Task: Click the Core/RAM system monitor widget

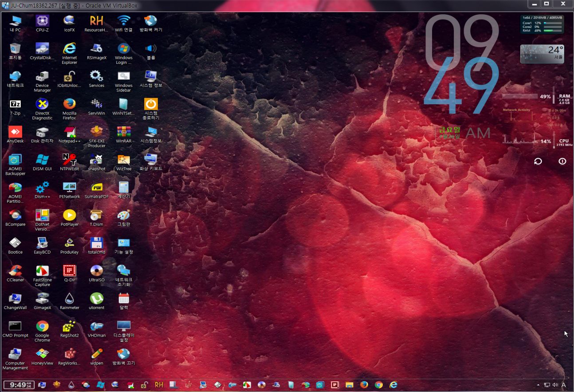Action: point(542,24)
